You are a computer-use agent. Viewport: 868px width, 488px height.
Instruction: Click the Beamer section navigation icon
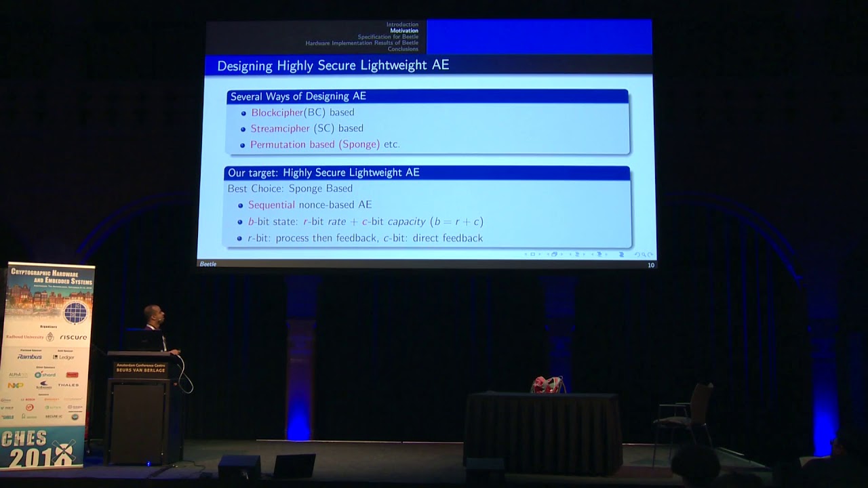[x=599, y=255]
